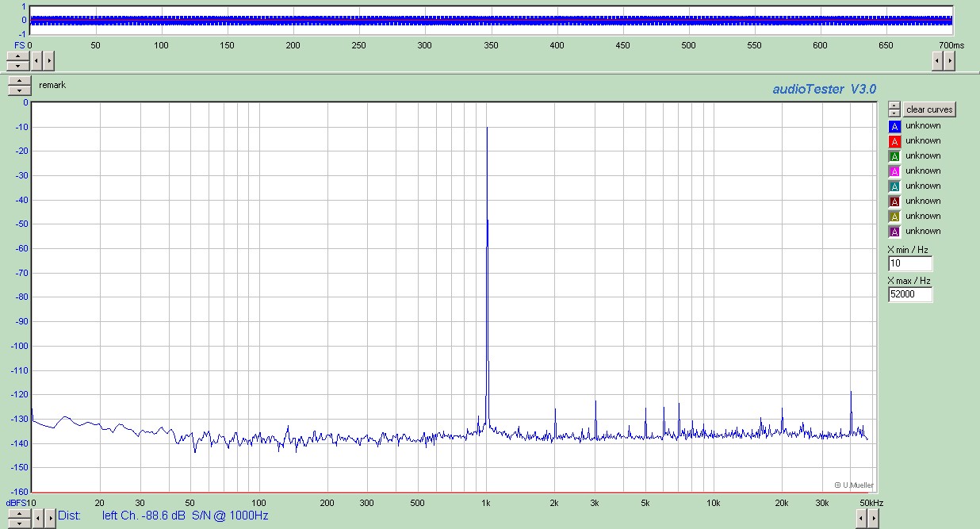
Task: Select the olive curve A icon
Action: [x=894, y=217]
